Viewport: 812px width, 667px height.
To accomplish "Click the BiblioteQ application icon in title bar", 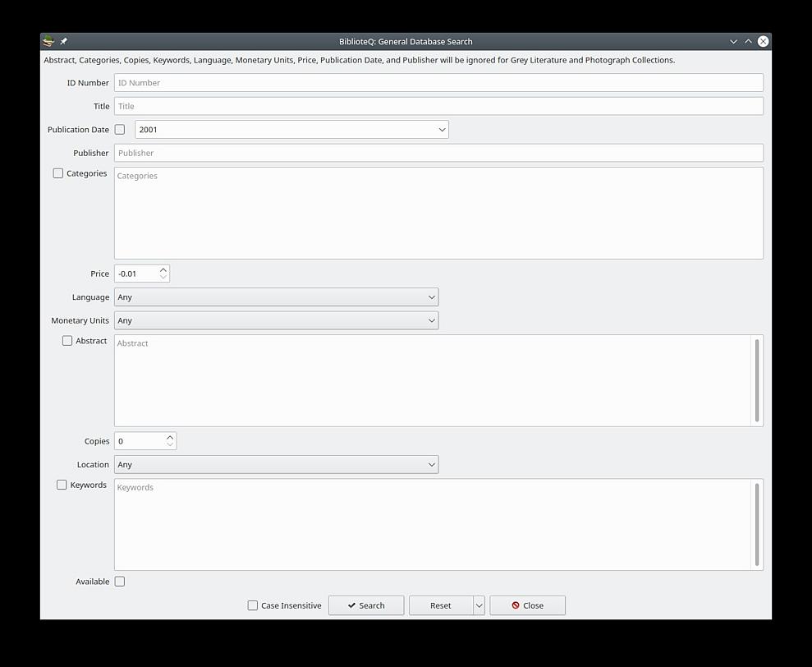I will click(48, 41).
